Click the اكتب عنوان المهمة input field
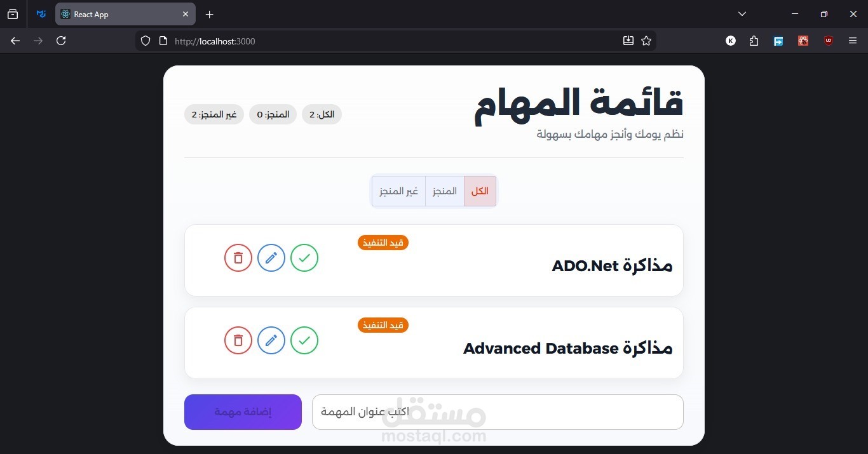868x454 pixels. pos(498,411)
